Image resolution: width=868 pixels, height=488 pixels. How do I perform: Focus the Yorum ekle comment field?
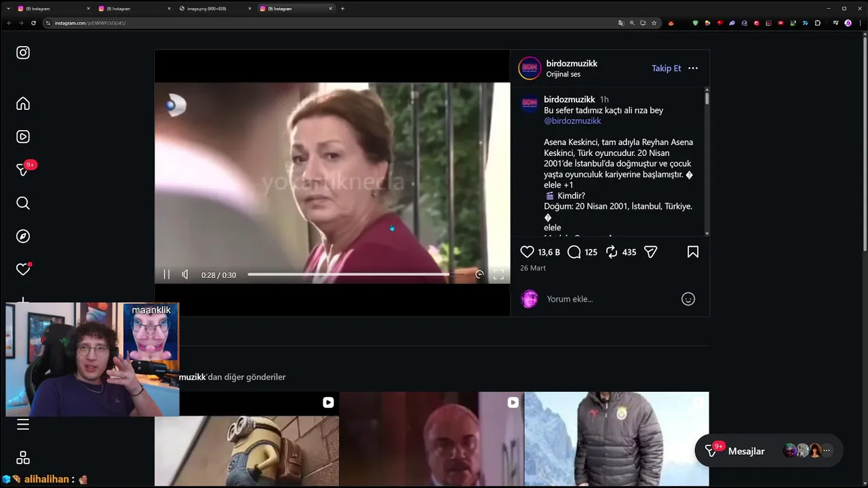610,299
